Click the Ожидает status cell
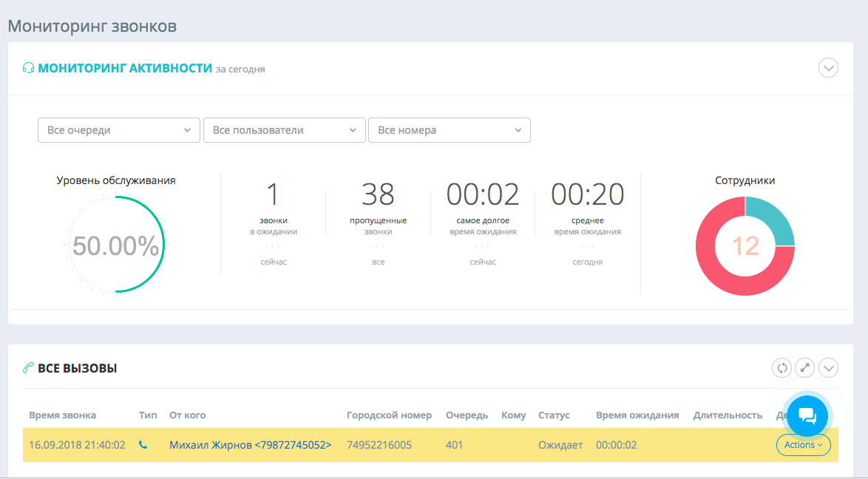 pos(560,445)
